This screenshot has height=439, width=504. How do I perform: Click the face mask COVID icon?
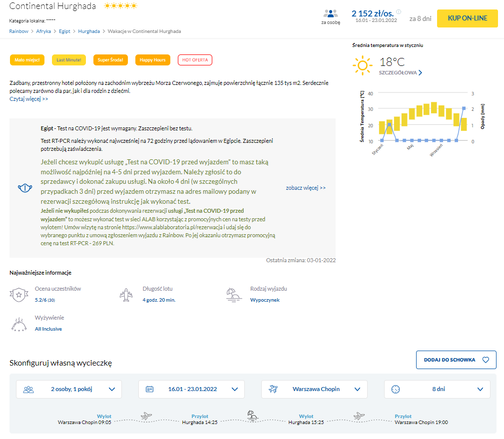click(24, 188)
